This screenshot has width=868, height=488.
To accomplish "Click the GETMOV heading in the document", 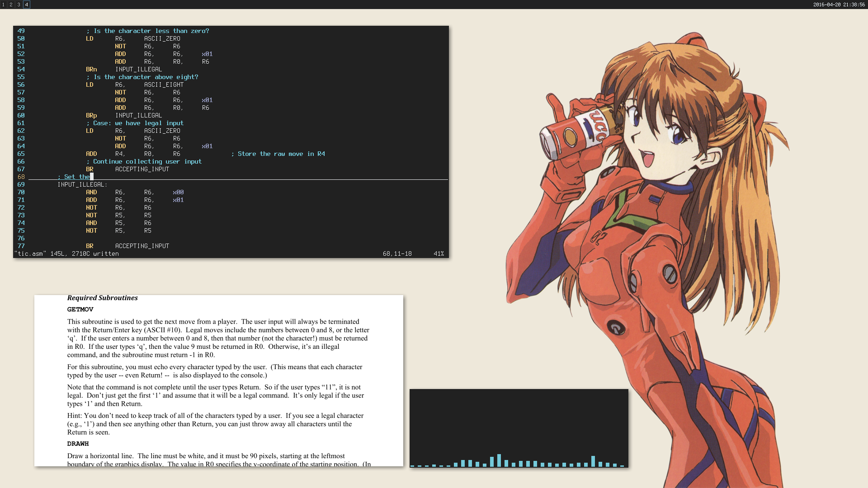I will [80, 310].
